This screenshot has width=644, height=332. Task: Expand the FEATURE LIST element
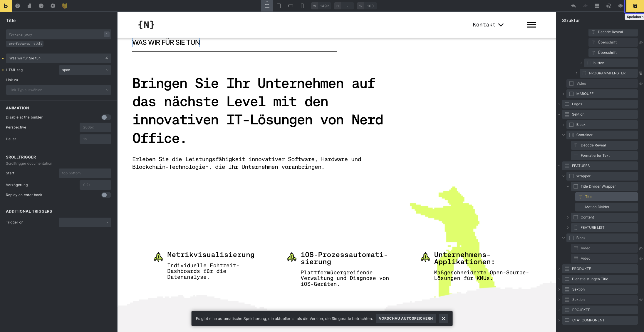tap(568, 228)
